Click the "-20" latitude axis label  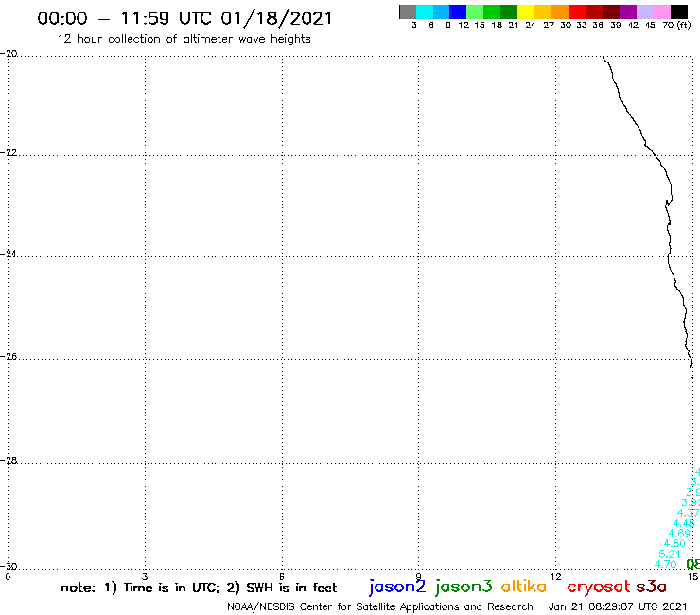[9, 53]
